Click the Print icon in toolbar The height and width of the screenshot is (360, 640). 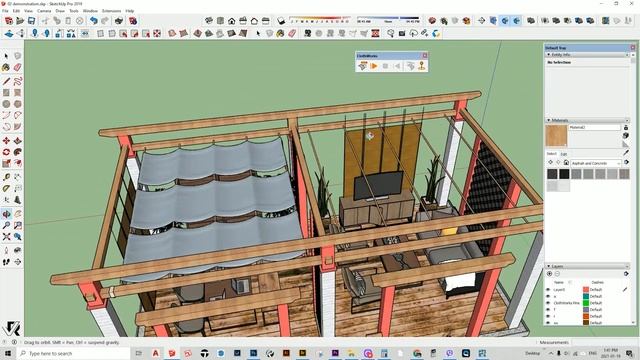click(x=119, y=21)
